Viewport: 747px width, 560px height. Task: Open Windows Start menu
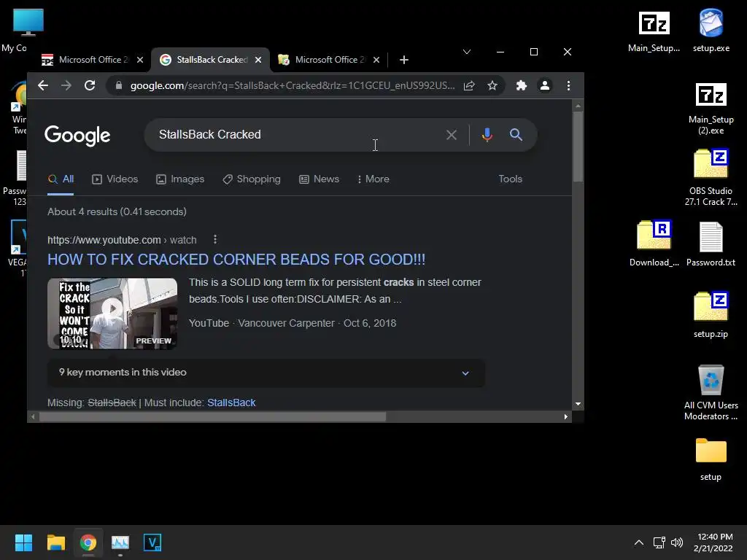click(23, 542)
